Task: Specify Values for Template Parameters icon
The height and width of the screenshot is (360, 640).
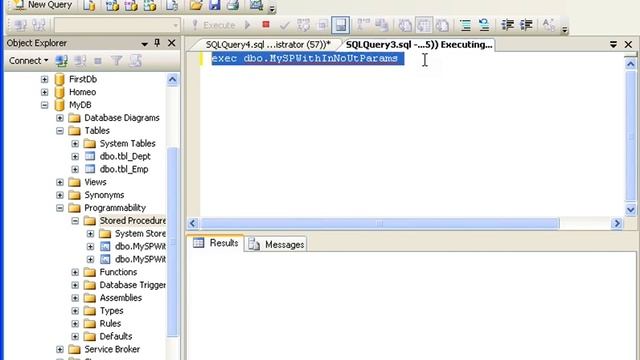Action: click(549, 25)
